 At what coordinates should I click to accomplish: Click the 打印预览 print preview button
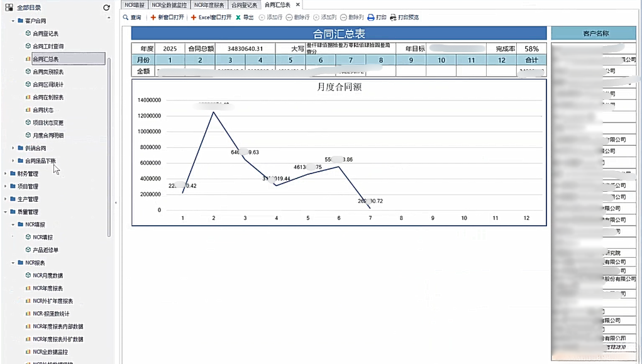tap(404, 17)
